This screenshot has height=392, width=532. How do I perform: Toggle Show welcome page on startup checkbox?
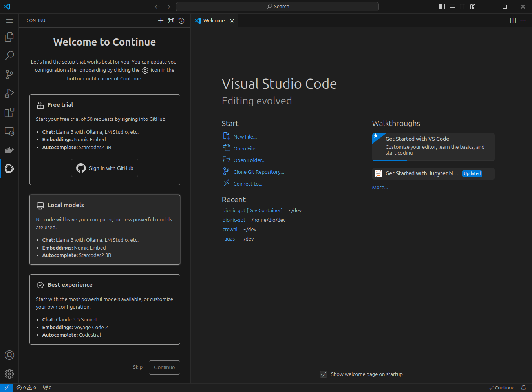pyautogui.click(x=324, y=374)
